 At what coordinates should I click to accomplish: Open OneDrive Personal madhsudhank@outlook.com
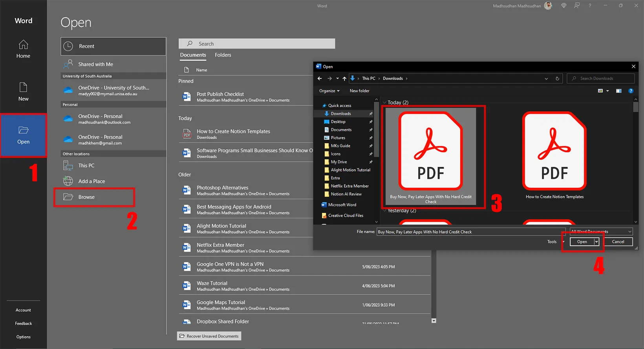pyautogui.click(x=113, y=119)
